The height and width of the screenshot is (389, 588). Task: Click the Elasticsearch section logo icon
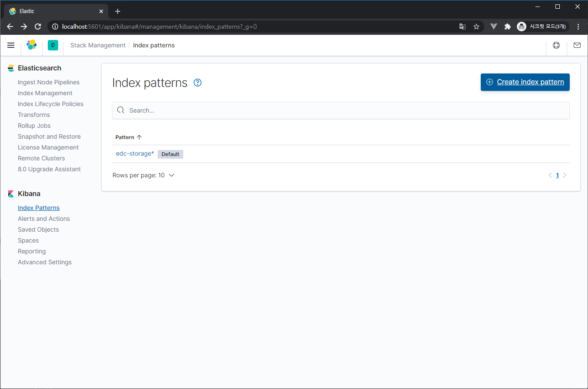11,68
